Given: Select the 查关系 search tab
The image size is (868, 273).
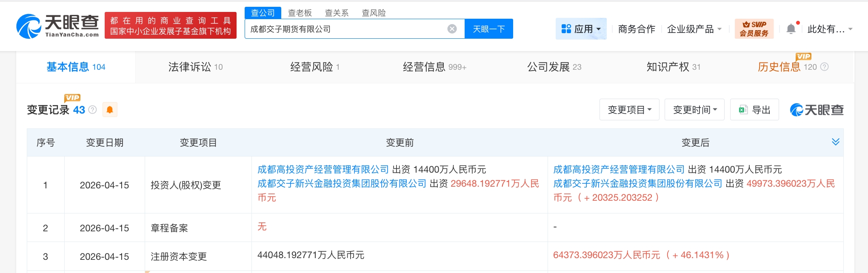Looking at the screenshot, I should (x=337, y=13).
